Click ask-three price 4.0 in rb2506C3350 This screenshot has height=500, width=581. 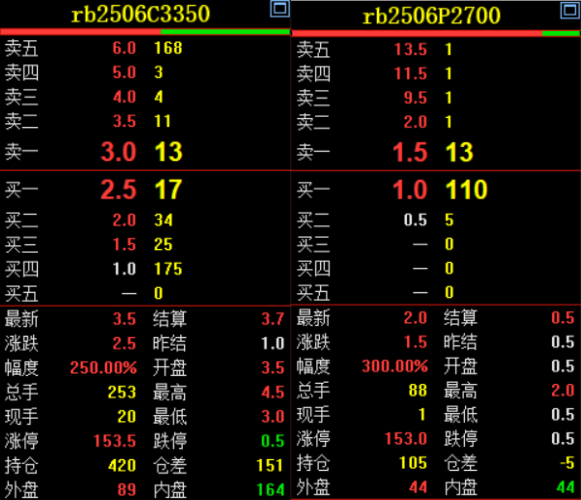[x=124, y=97]
